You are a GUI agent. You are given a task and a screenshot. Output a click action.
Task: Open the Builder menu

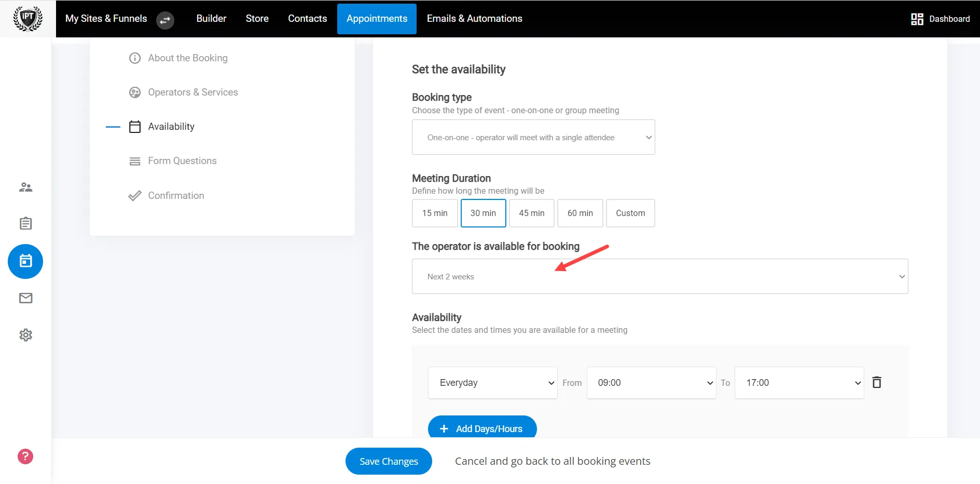(211, 19)
